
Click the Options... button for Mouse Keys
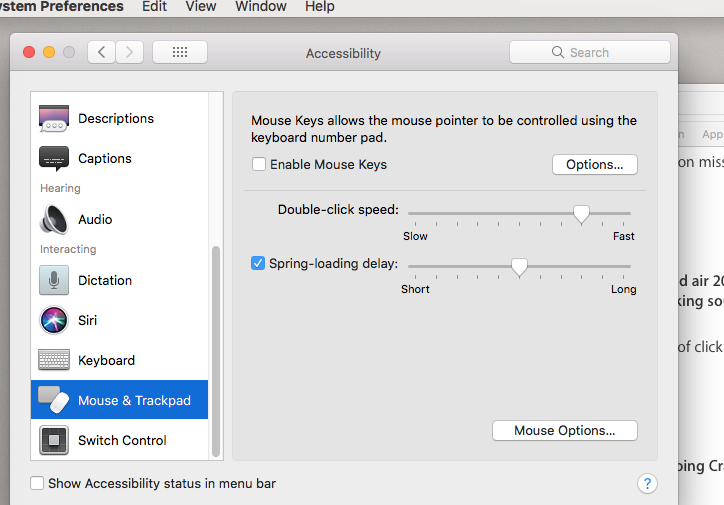[x=594, y=164]
